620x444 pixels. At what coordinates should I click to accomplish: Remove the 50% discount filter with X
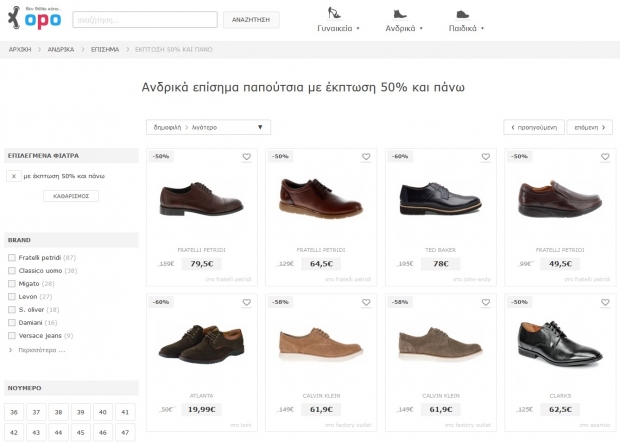click(14, 176)
